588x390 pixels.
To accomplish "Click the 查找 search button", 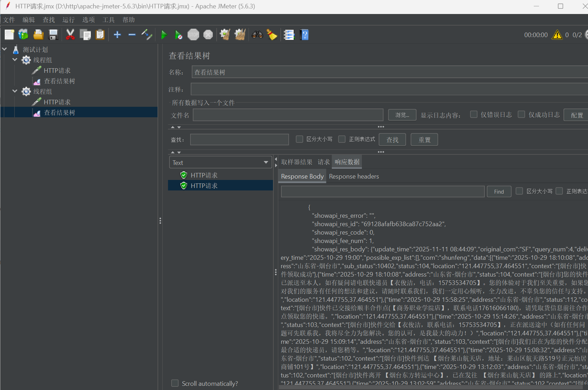I will point(392,140).
